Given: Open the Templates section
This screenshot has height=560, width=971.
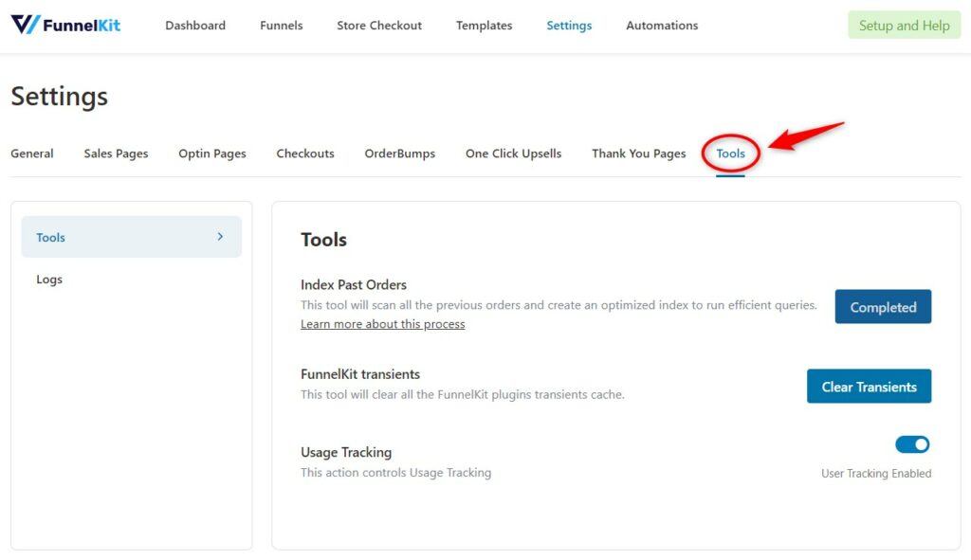Looking at the screenshot, I should click(x=484, y=26).
